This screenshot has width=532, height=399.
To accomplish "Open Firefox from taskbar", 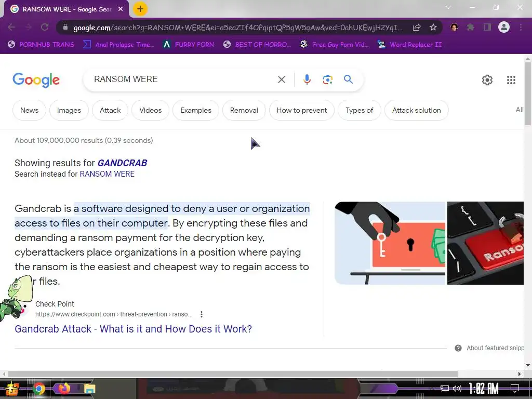I will click(64, 389).
